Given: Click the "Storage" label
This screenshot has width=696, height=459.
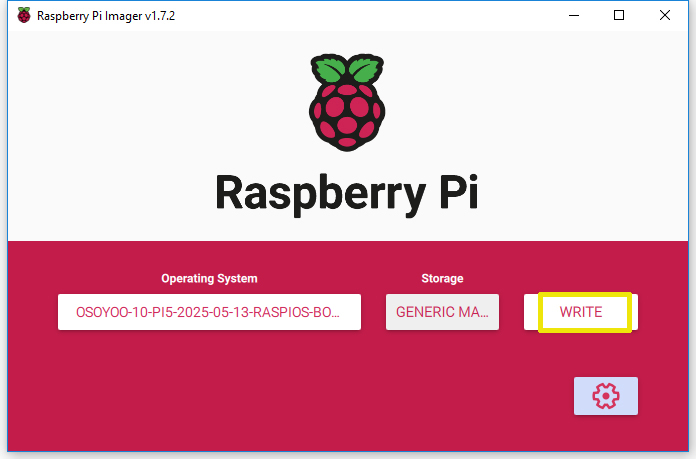Looking at the screenshot, I should coord(442,278).
